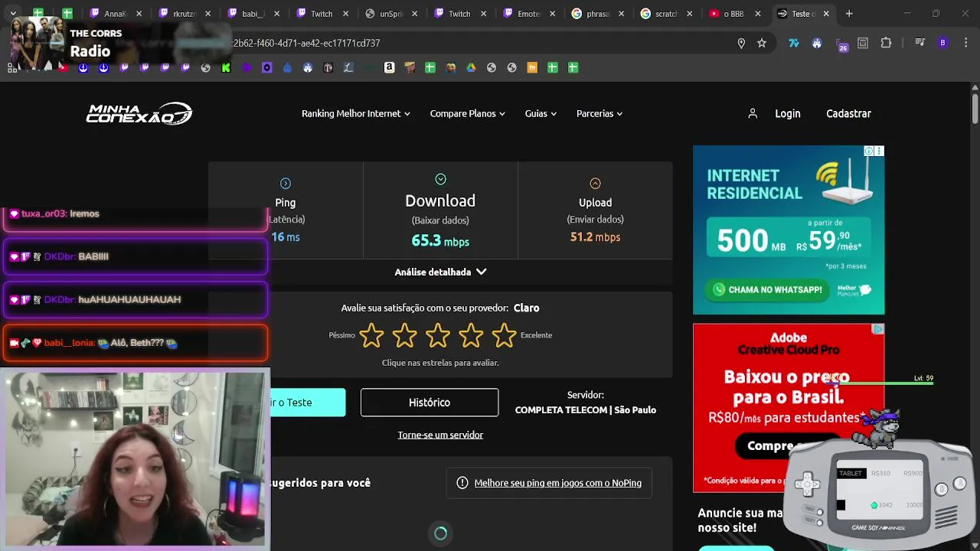The width and height of the screenshot is (980, 551).
Task: Click the Upload arrow icon
Action: [595, 183]
